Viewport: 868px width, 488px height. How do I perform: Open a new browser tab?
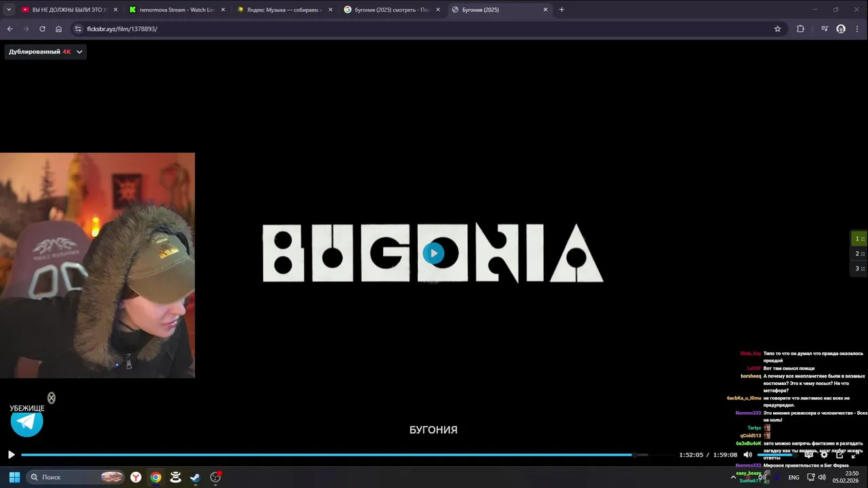[561, 9]
